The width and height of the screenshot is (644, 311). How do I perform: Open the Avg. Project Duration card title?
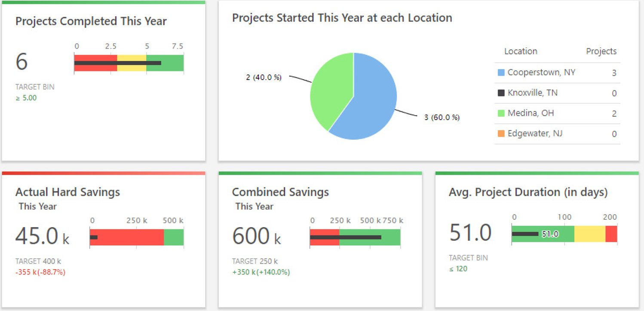pyautogui.click(x=528, y=192)
